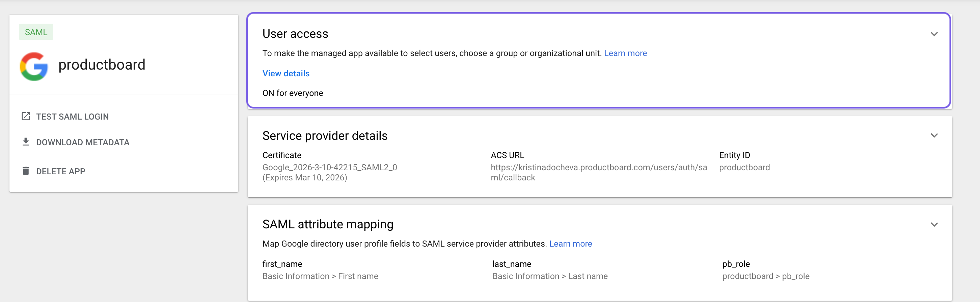Expand the User access section chevron
The width and height of the screenshot is (980, 302).
(934, 34)
